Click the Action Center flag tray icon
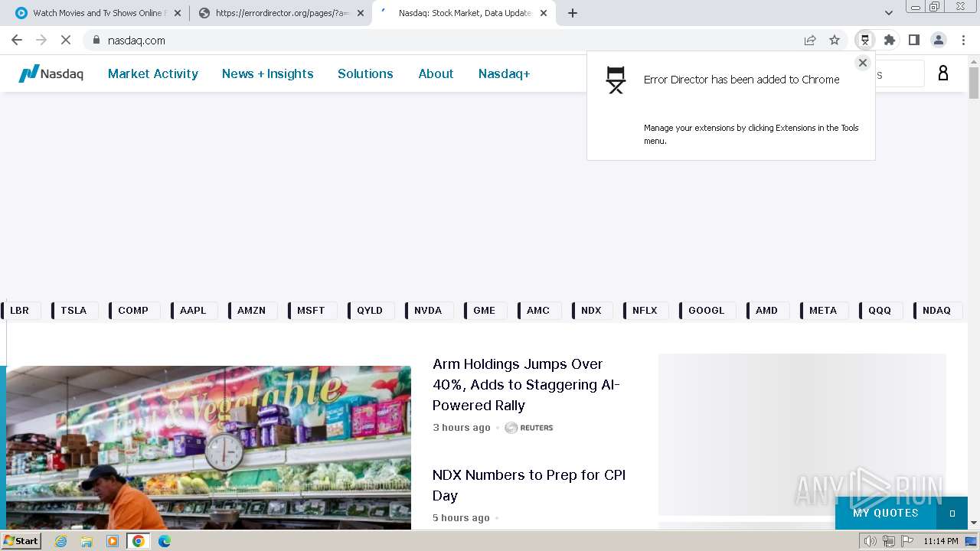The image size is (980, 551). (907, 541)
